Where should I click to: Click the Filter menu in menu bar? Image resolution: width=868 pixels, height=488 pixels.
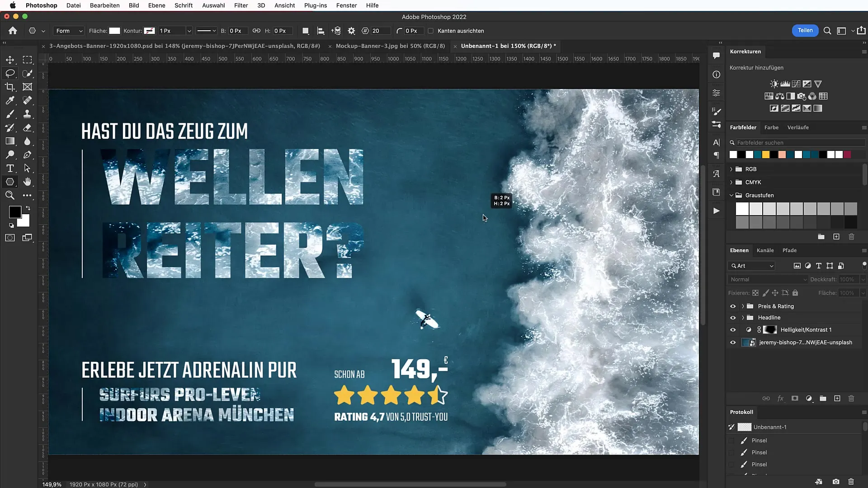[x=241, y=5]
